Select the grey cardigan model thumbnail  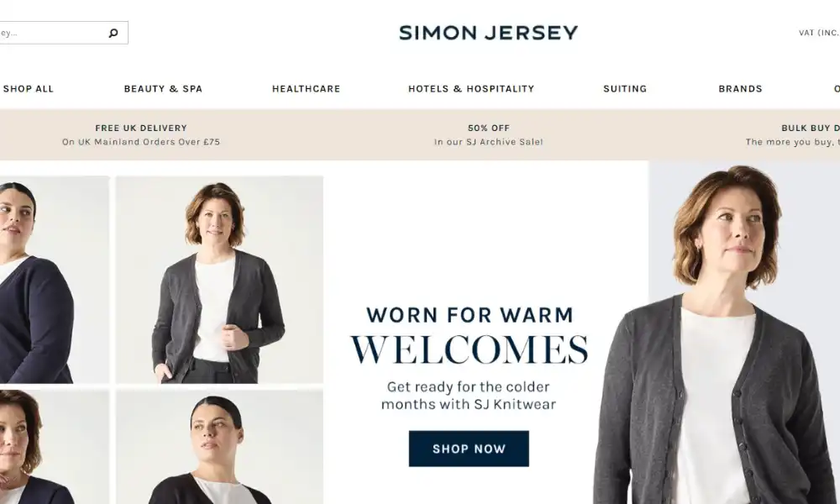(x=219, y=280)
